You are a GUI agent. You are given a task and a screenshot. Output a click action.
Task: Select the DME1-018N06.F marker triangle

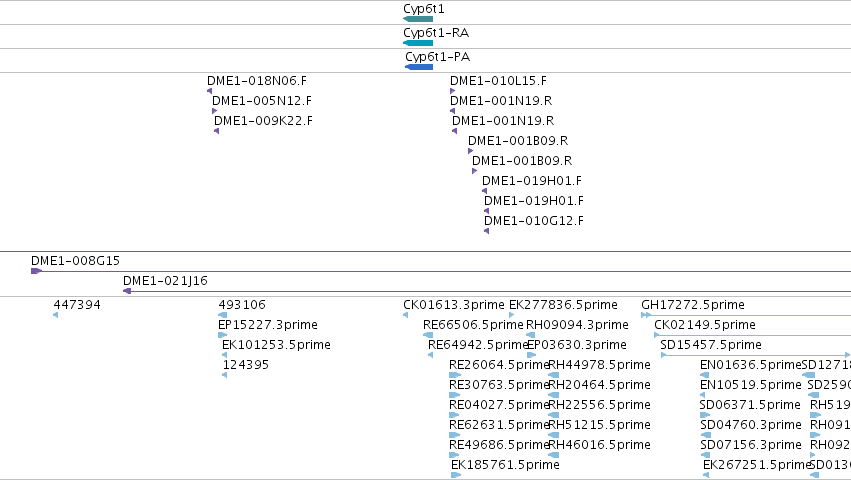[209, 91]
